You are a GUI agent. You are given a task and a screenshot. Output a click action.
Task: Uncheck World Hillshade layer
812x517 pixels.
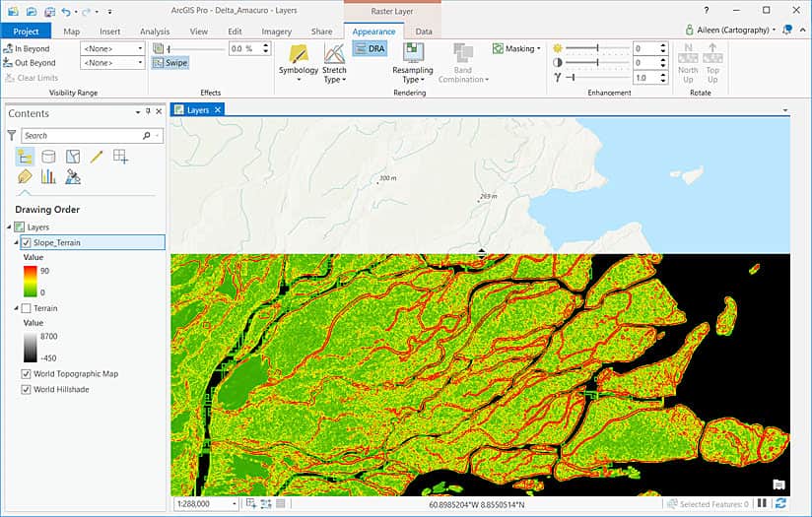coord(26,389)
